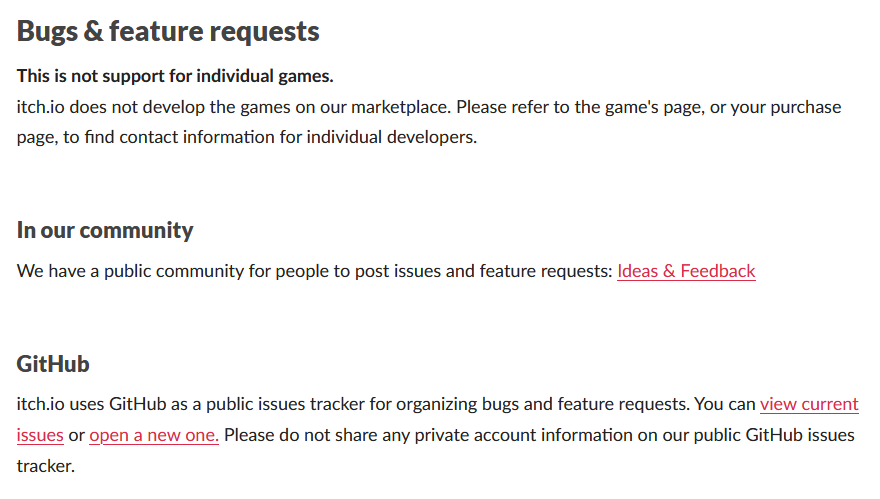Click the word 'issues' link on second line

point(40,436)
